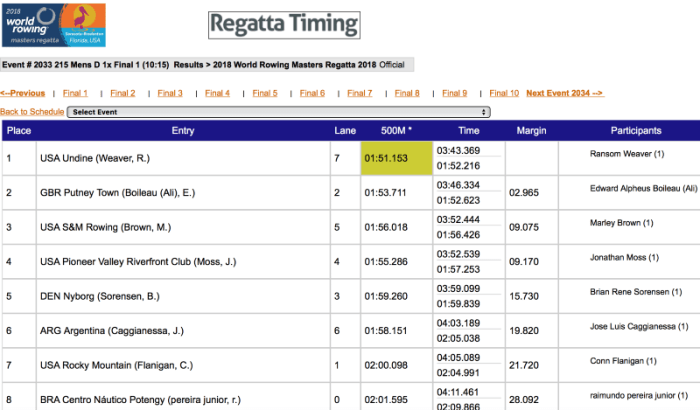700x410 pixels.
Task: Click 500M split 02:01.595
Action: [x=386, y=400]
